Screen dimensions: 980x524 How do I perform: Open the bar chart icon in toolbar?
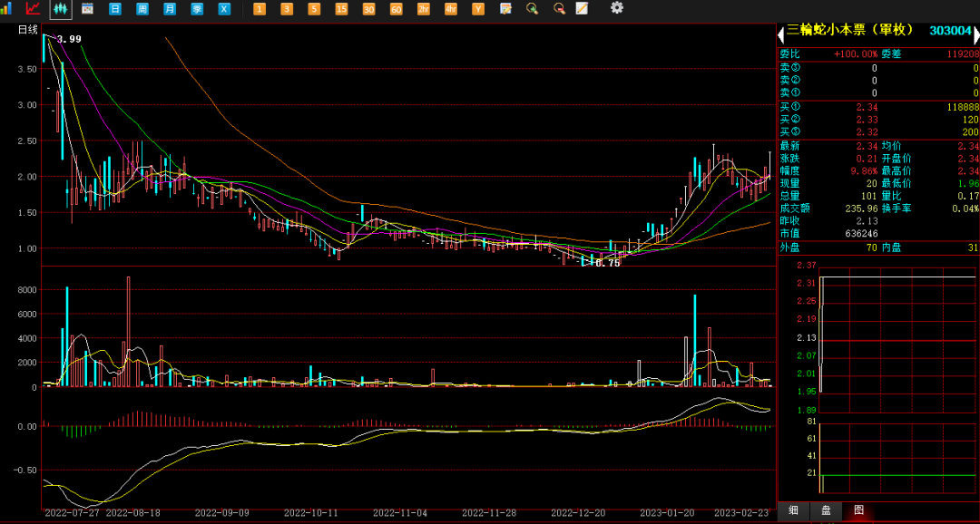[7, 8]
